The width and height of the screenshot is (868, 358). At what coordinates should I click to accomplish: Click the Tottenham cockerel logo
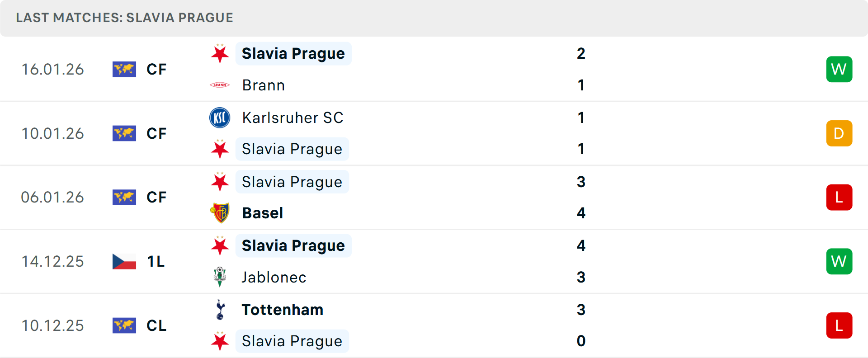[x=220, y=310]
